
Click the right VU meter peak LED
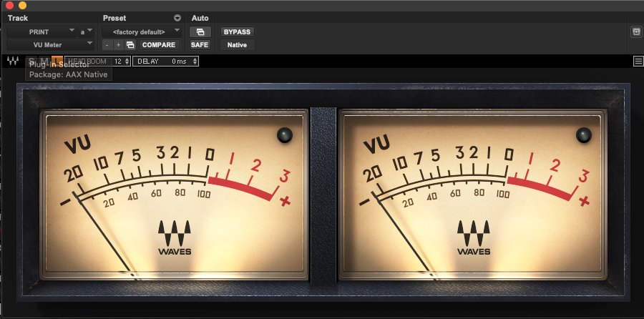584,134
